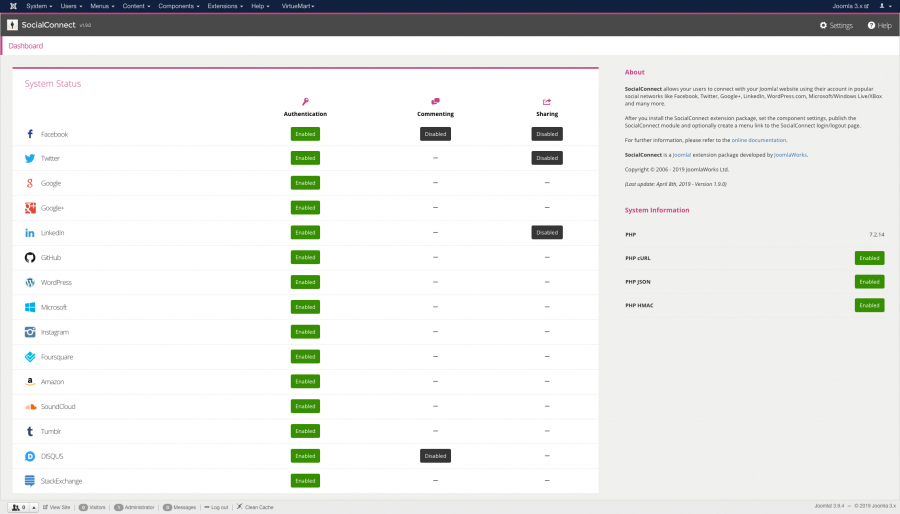Viewport: 900px width, 514px height.
Task: Toggle LinkedIn Sharing Disabled badge
Action: point(547,232)
